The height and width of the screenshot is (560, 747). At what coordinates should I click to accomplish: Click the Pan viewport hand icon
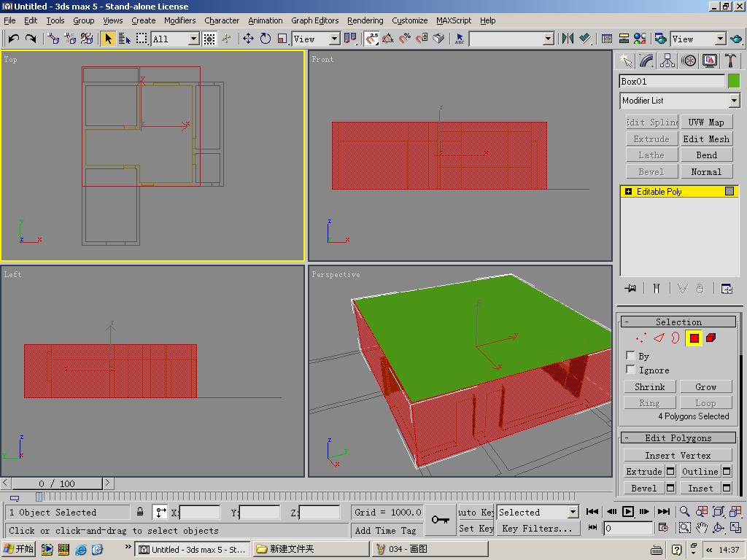[x=702, y=528]
